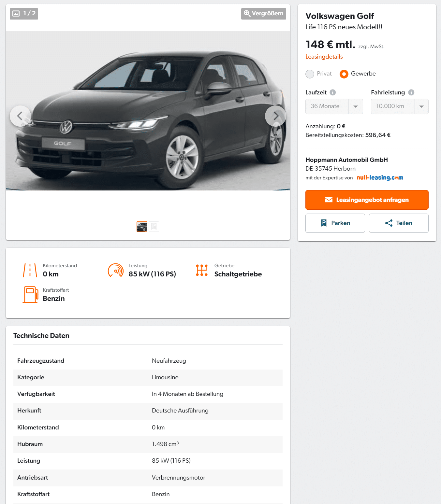Select the second placeholder thumbnail
This screenshot has width=441, height=504.
click(x=154, y=227)
